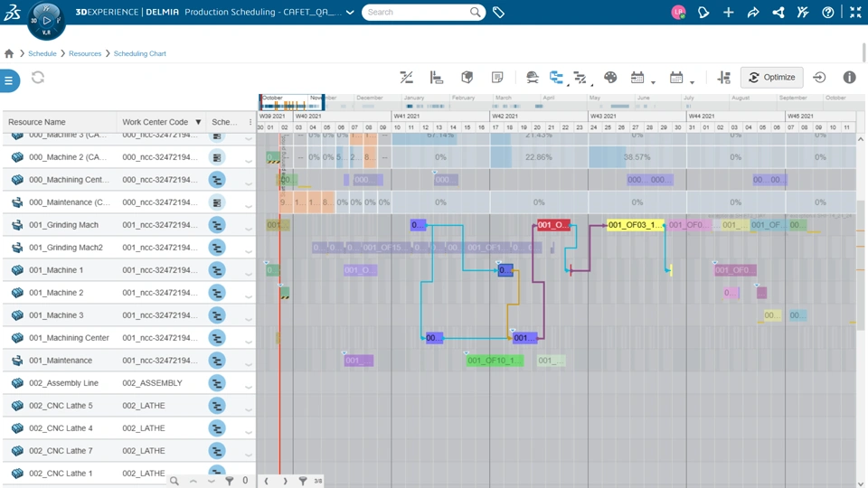Click the palette color settings icon
Screen dimensions: 868x488
(610, 78)
